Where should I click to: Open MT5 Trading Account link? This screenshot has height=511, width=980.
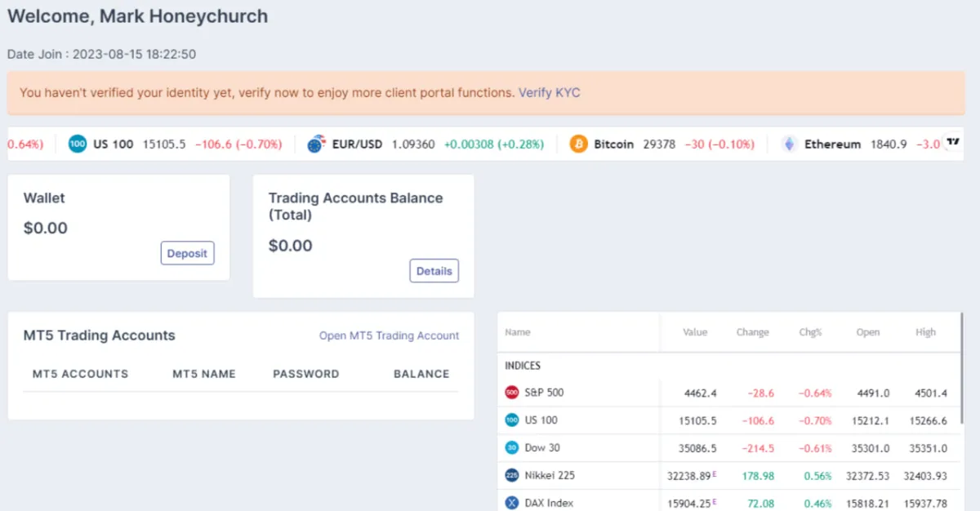(389, 335)
